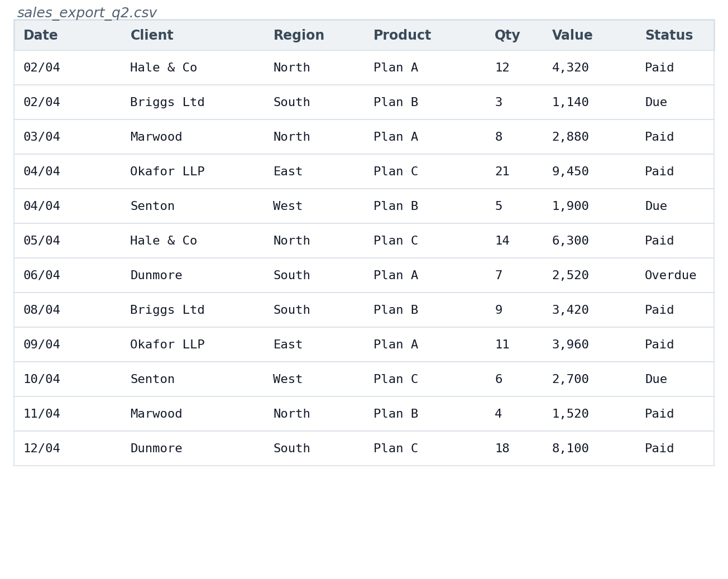This screenshot has height=579, width=728.
Task: Click date cell 03/04
Action: (x=41, y=137)
